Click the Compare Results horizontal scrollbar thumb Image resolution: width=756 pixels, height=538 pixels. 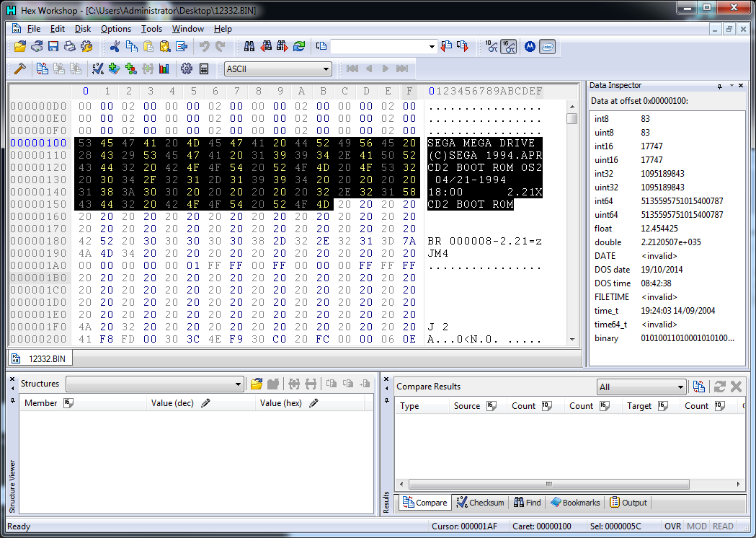[x=548, y=484]
